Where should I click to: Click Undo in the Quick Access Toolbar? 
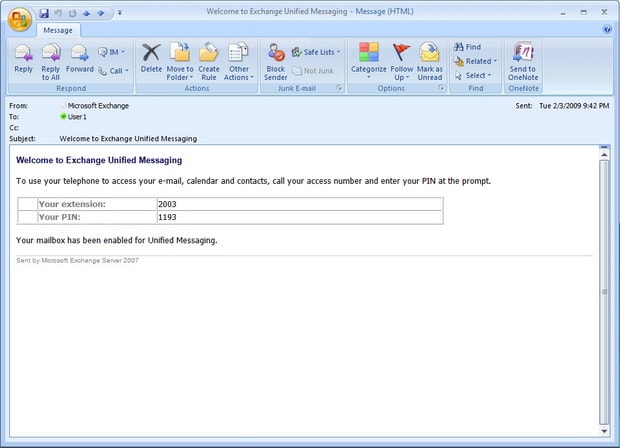(x=58, y=13)
